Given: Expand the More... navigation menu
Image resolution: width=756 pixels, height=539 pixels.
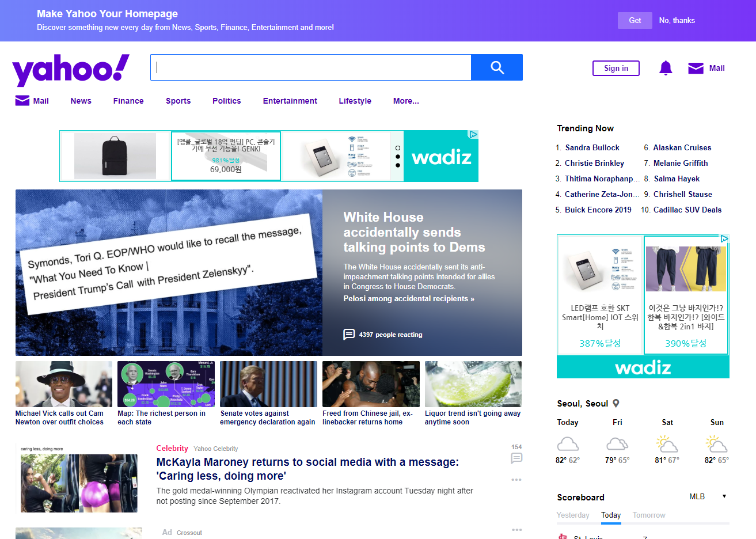Looking at the screenshot, I should coord(406,101).
